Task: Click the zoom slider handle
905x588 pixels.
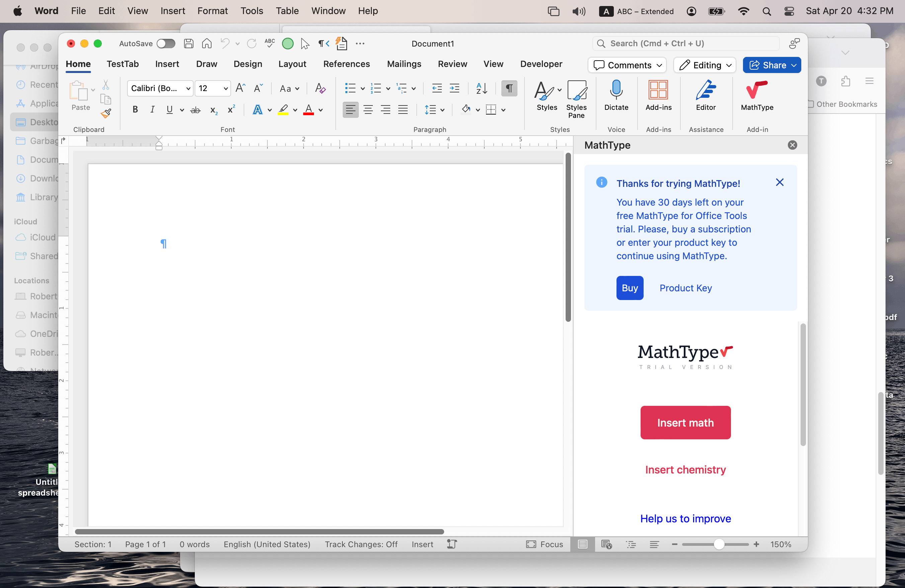Action: (x=719, y=544)
